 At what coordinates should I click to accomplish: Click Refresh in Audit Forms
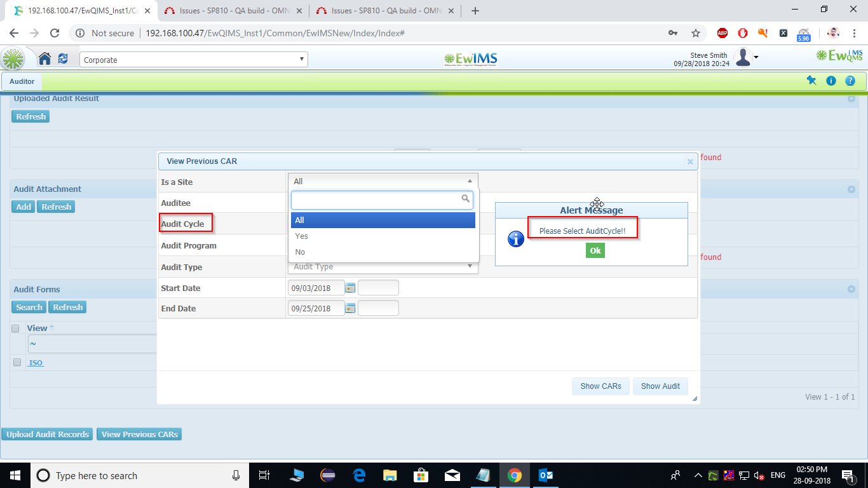67,307
